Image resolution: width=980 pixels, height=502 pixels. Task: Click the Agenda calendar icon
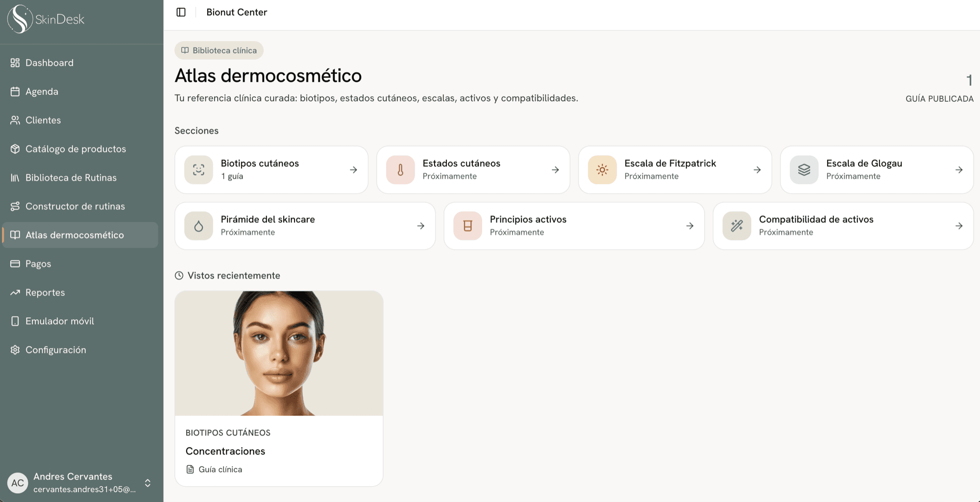(x=15, y=92)
